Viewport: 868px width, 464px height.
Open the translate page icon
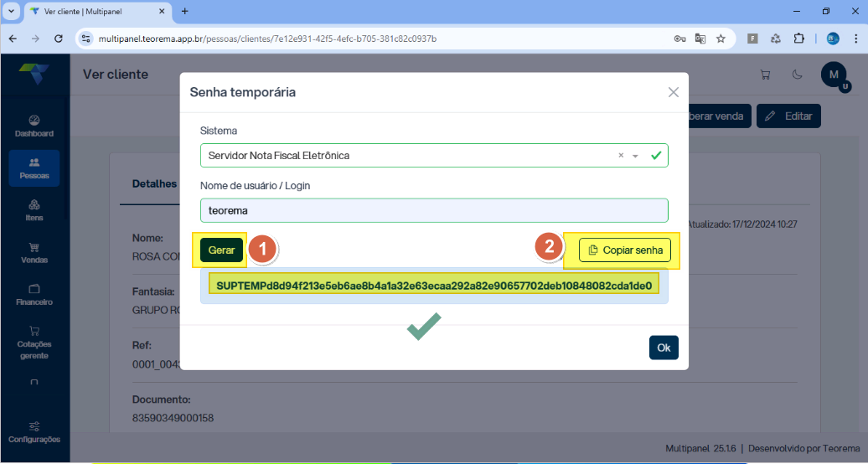click(x=700, y=39)
